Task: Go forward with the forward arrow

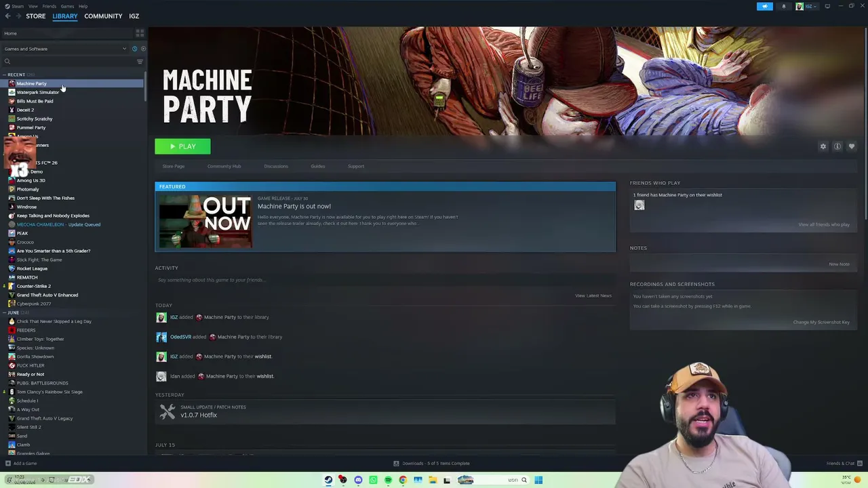Action: click(18, 16)
